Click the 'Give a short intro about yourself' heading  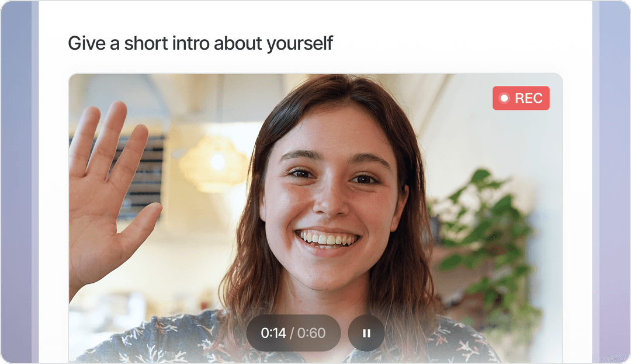click(200, 43)
